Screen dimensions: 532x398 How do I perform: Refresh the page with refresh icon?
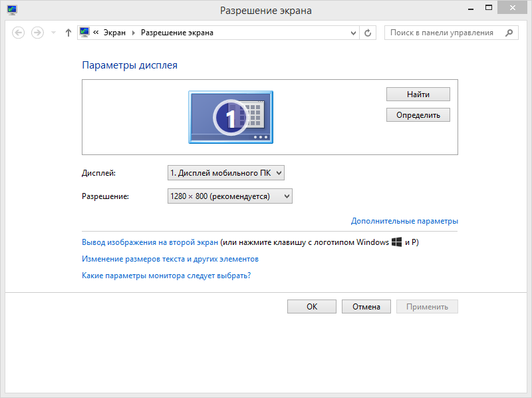(x=368, y=33)
